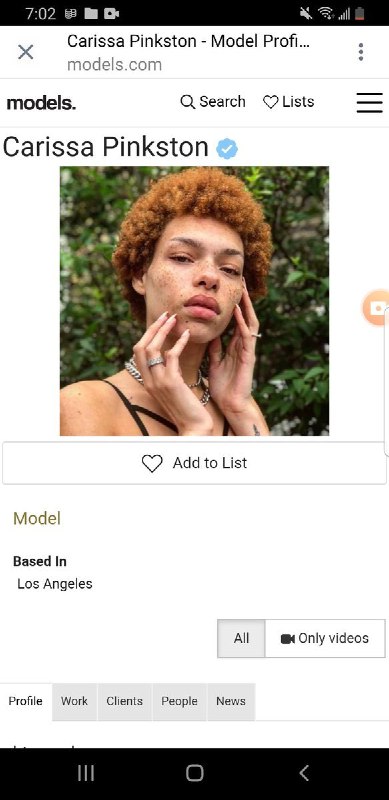Select the People tab
This screenshot has height=800, width=389.
coord(179,702)
